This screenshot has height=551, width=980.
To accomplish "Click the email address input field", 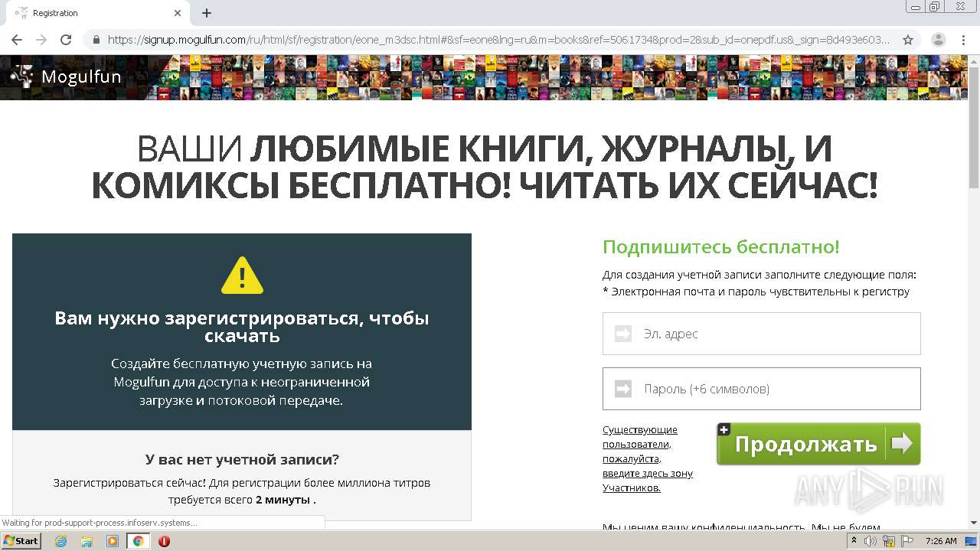I will point(761,334).
